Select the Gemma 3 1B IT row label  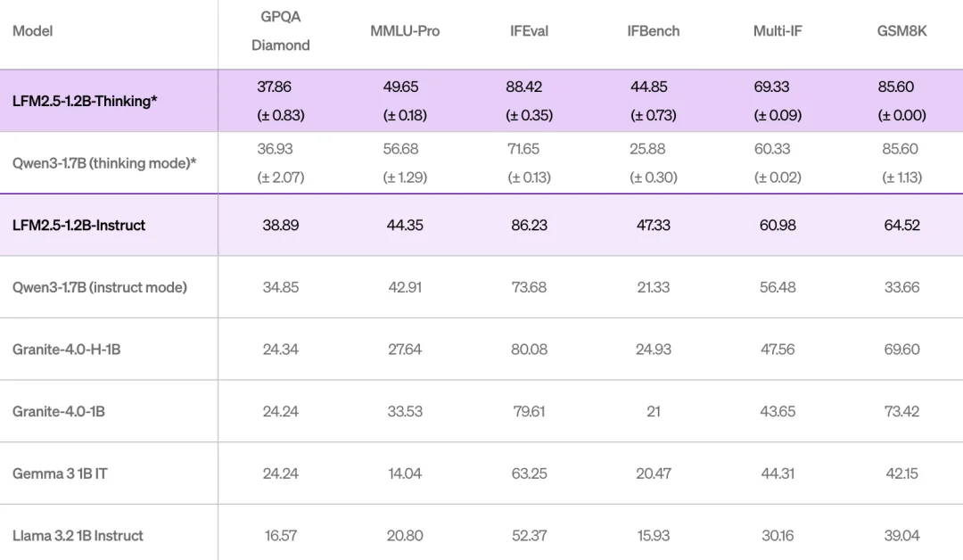(x=60, y=474)
